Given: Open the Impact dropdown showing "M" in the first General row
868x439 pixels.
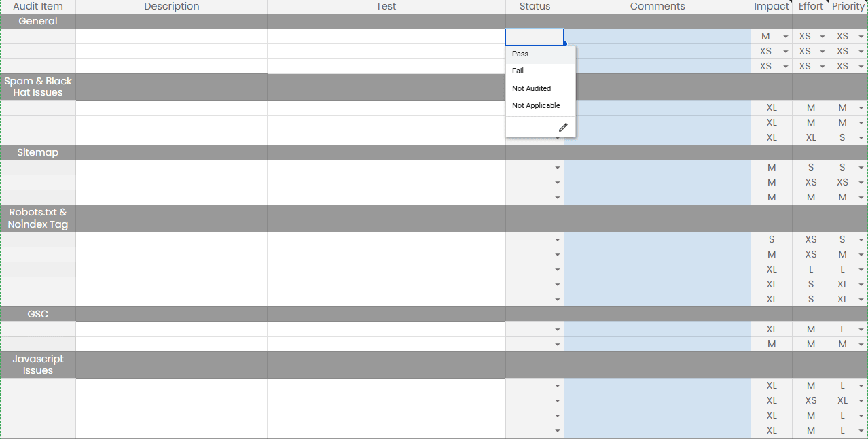Looking at the screenshot, I should (x=786, y=36).
